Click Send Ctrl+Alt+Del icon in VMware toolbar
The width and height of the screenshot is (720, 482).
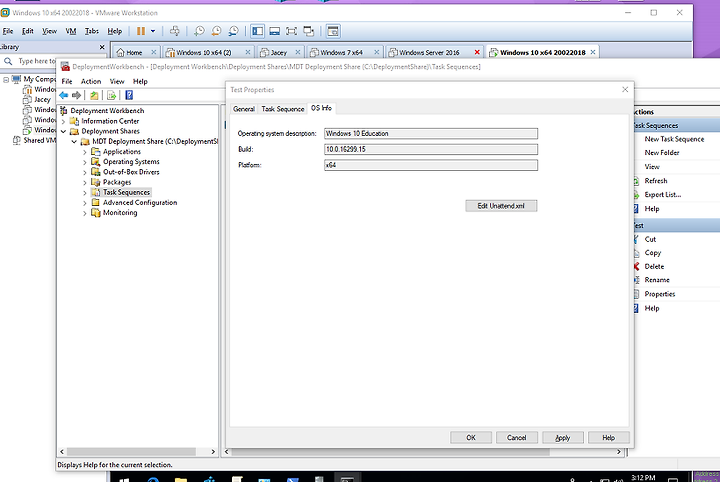click(x=174, y=31)
